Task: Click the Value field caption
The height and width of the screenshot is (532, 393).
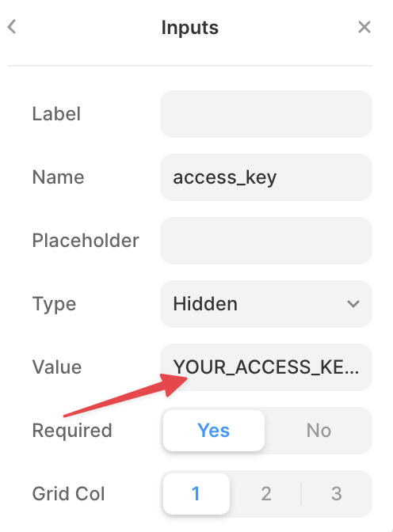Action: click(57, 367)
